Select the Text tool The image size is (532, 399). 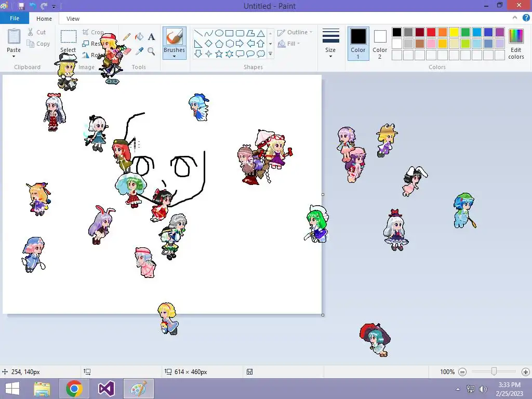coord(151,37)
